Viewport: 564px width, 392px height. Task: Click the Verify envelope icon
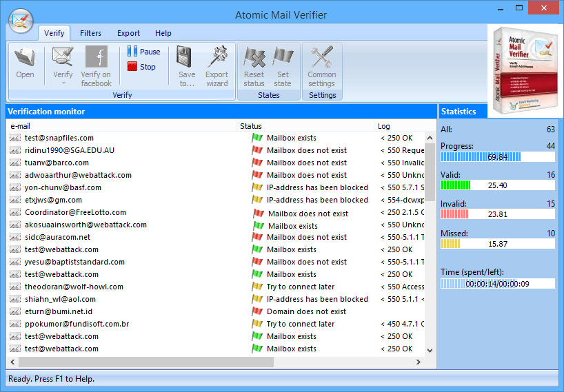[63, 57]
